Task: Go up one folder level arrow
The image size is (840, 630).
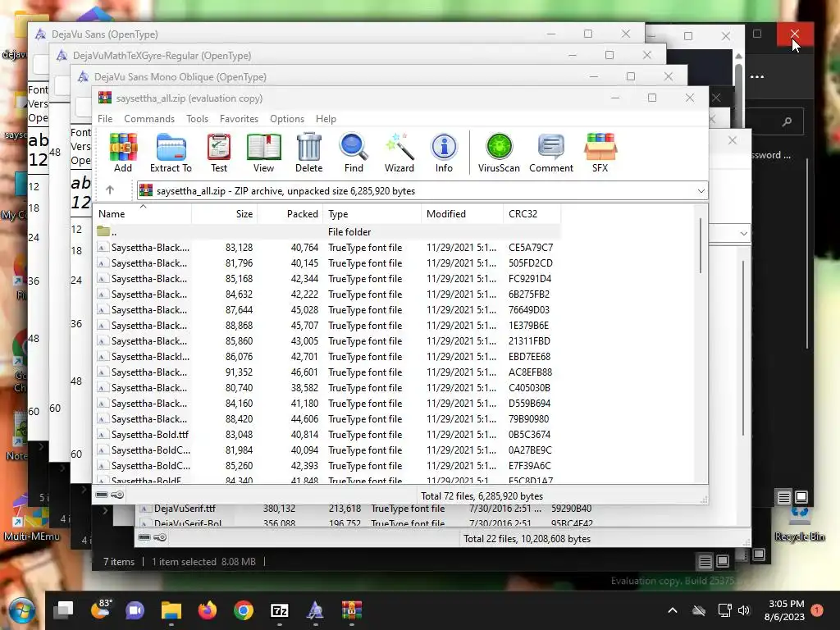Action: (110, 189)
